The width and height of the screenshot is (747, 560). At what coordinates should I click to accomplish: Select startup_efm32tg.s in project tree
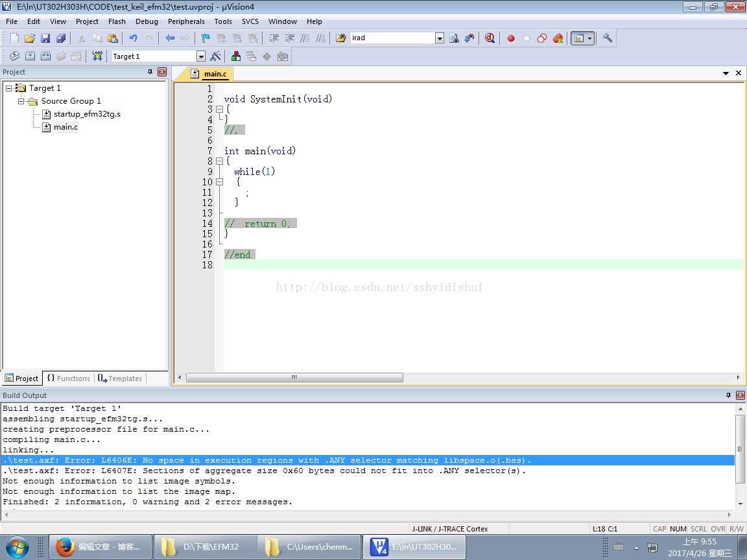[87, 114]
